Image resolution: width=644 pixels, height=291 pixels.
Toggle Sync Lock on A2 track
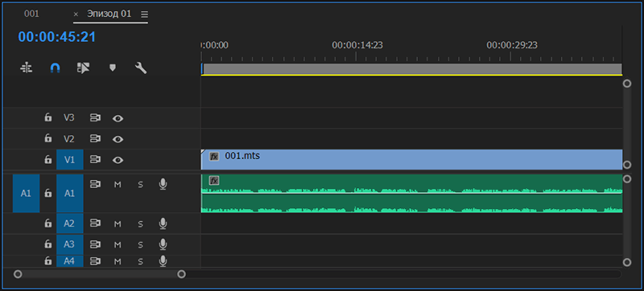click(95, 223)
